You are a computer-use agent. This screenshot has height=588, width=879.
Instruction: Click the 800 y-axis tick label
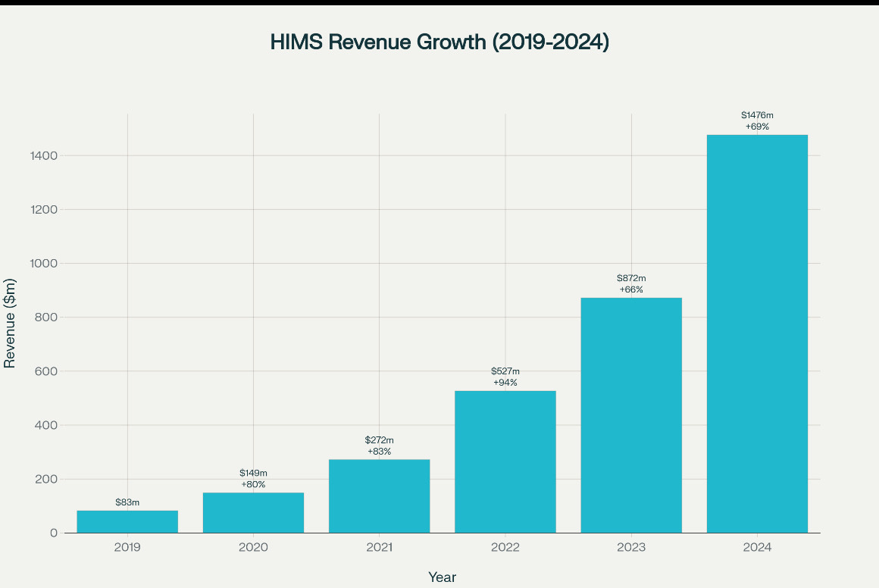(46, 317)
